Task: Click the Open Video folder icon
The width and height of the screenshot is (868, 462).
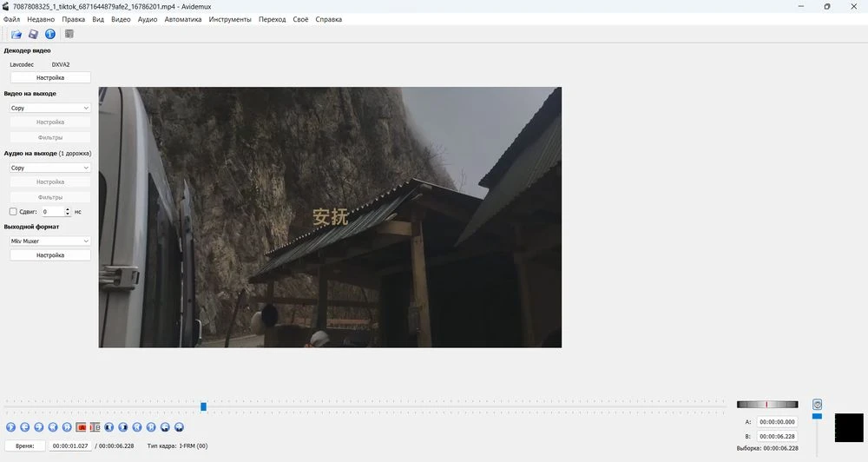Action: (16, 35)
